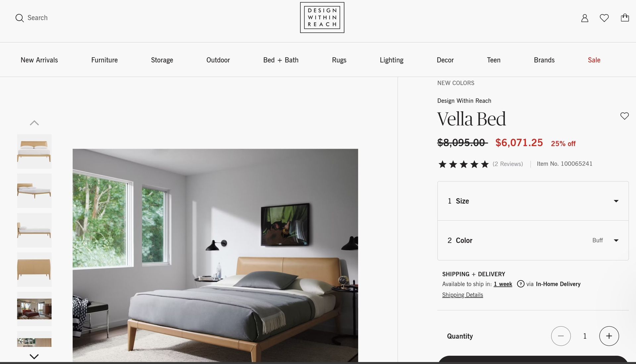Open the account profile icon
This screenshot has width=636, height=364.
585,18
